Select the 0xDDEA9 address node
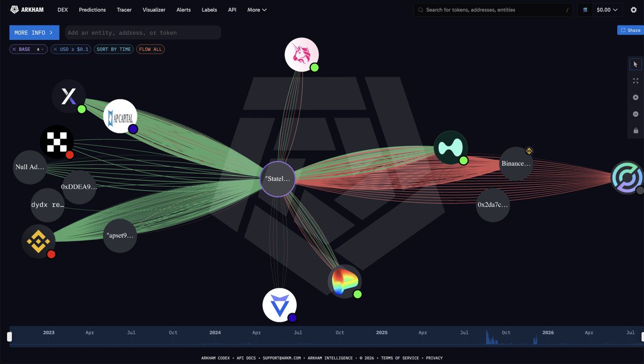The image size is (644, 364). click(x=79, y=187)
